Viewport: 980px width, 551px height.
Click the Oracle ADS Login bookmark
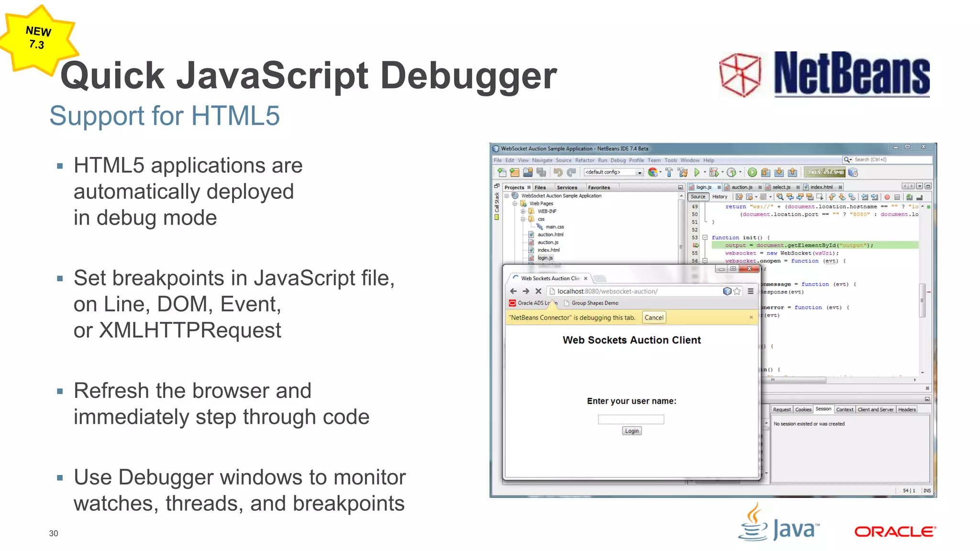tap(534, 303)
